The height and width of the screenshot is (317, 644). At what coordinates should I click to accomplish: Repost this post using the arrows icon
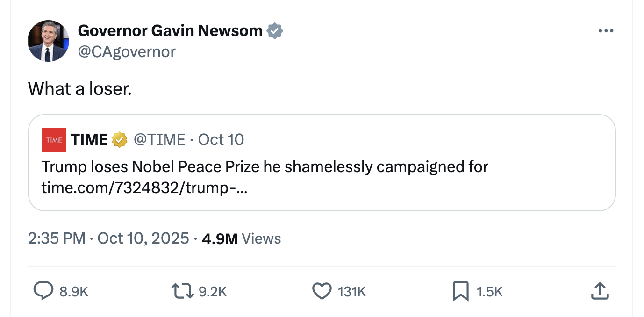[184, 291]
